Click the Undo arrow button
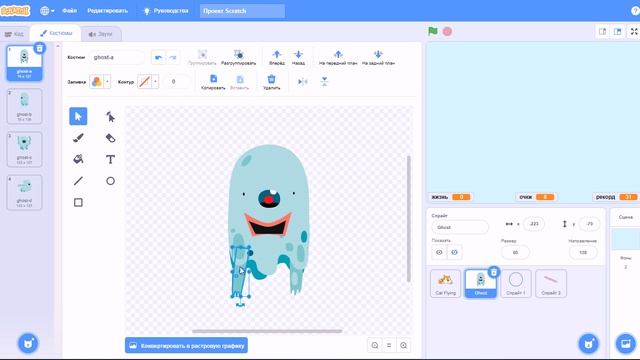640x360 pixels. 158,58
